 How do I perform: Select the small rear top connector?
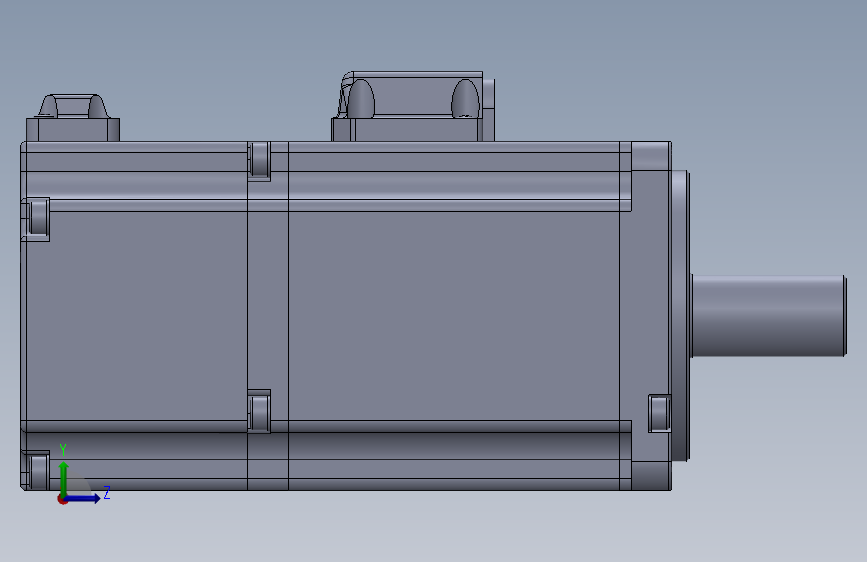click(73, 118)
